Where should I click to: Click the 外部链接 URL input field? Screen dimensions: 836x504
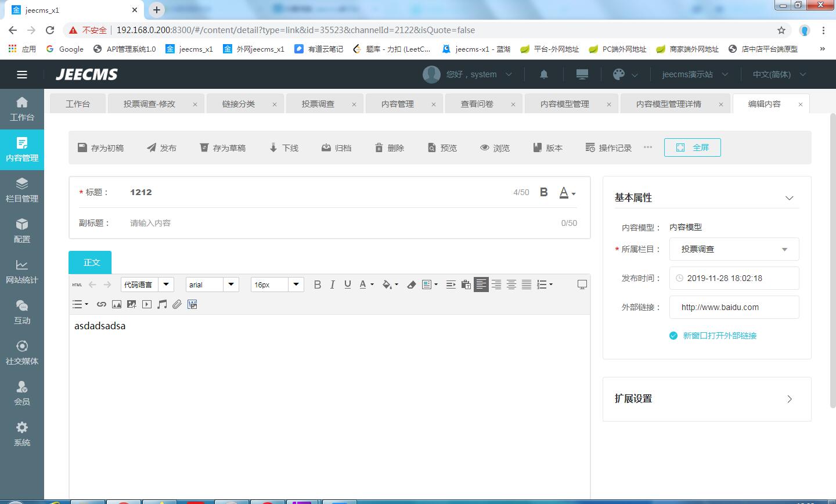click(x=734, y=307)
